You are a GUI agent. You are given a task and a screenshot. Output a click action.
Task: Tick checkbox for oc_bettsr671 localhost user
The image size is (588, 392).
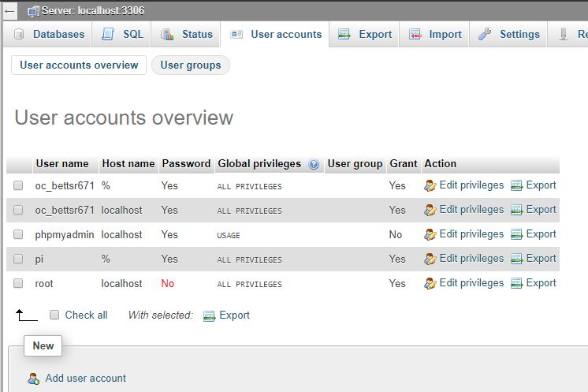coord(18,210)
